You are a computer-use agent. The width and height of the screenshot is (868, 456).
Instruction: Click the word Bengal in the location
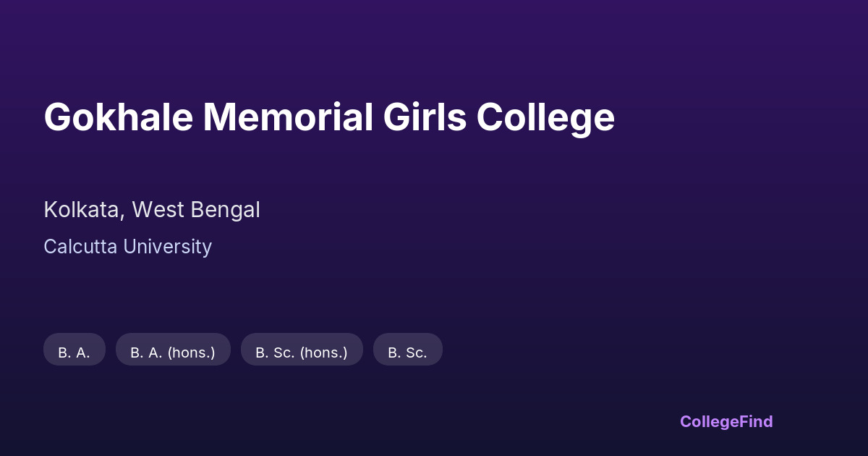coord(225,210)
